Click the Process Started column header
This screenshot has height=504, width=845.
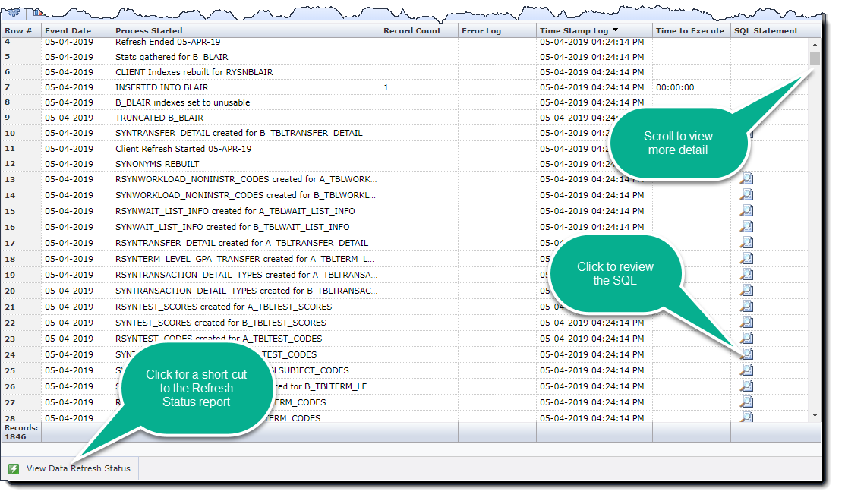149,31
